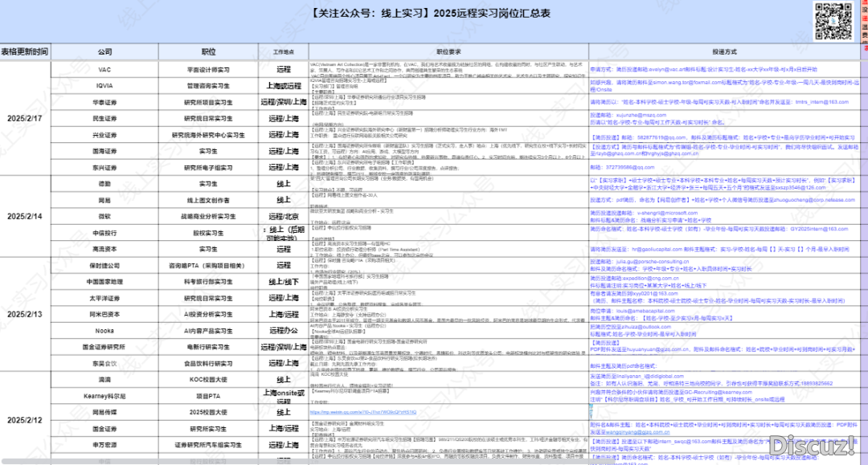This screenshot has width=868, height=465.
Task: Select the company cell 国海证券
Action: 104,151
